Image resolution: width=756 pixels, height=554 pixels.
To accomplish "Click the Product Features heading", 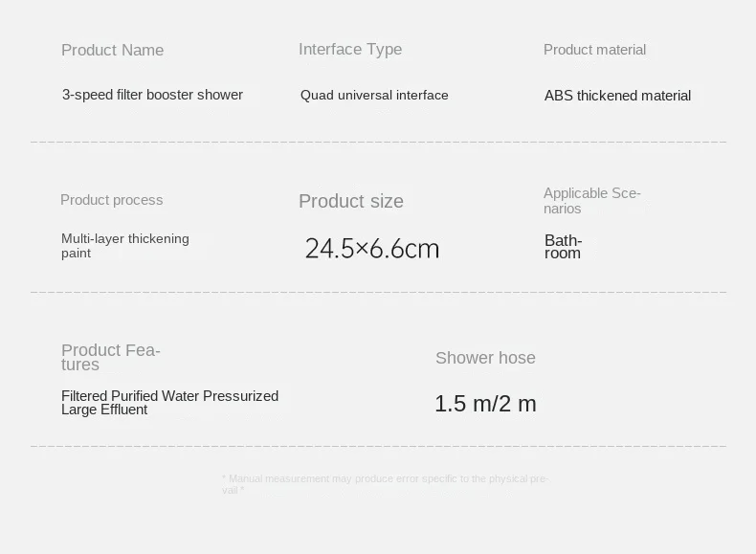I will coord(110,357).
